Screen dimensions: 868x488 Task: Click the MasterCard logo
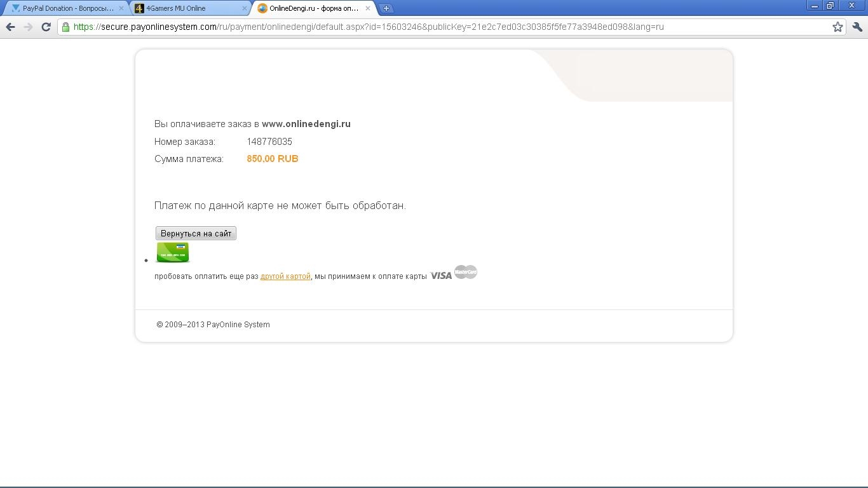coord(466,272)
